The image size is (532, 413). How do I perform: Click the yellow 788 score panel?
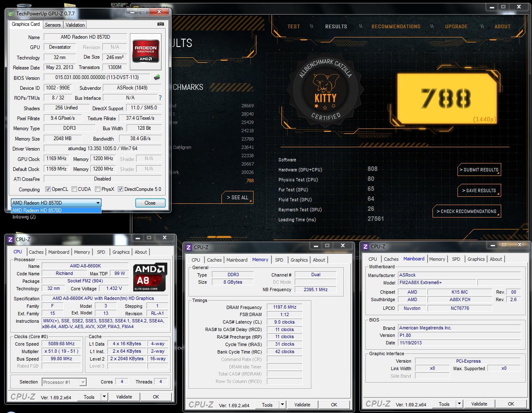(447, 99)
